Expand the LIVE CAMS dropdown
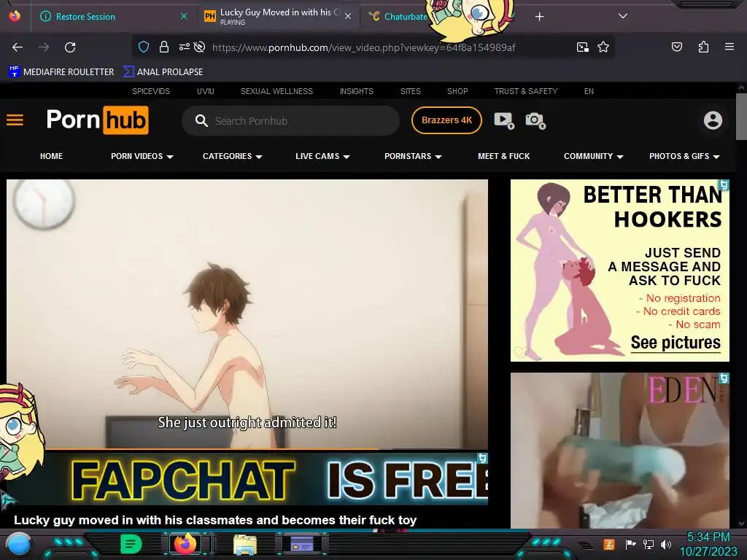Image resolution: width=747 pixels, height=560 pixels. 322,156
